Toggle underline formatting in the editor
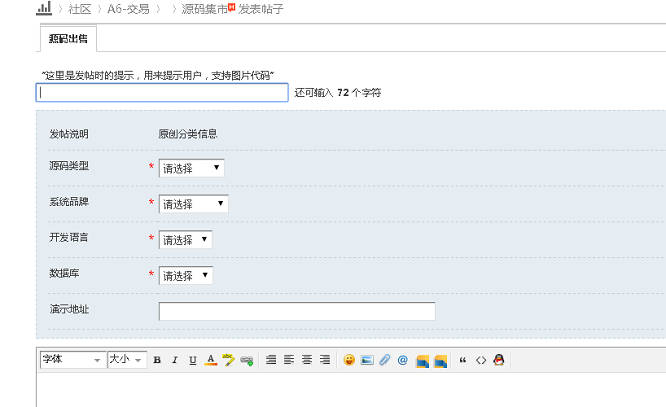The image size is (666, 407). point(192,360)
